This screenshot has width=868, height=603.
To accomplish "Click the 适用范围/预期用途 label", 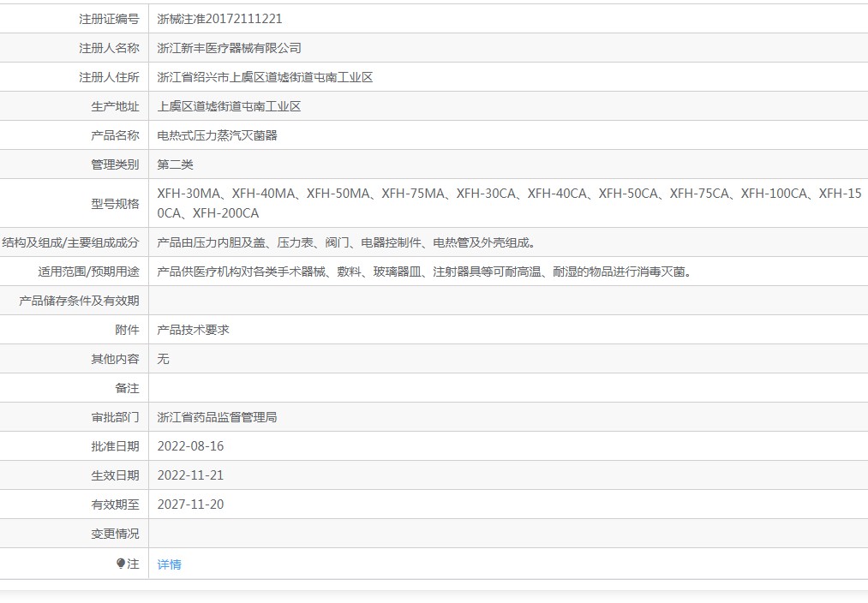I will 88,272.
